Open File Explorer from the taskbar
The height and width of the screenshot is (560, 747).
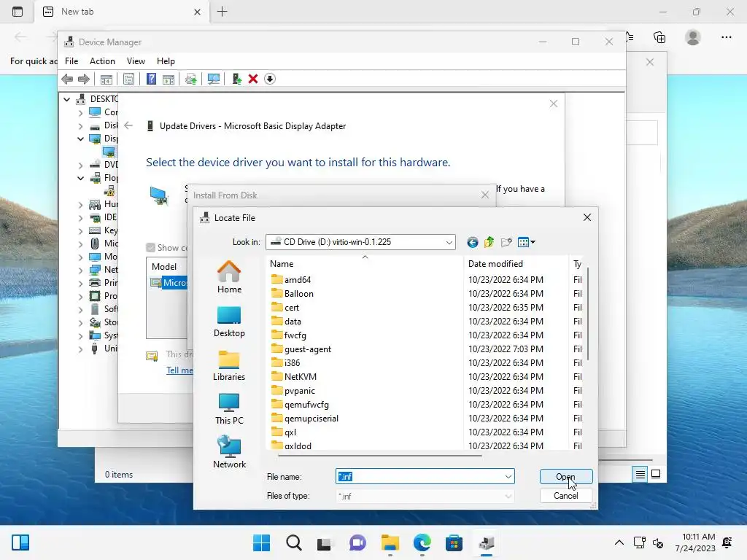[x=390, y=542]
